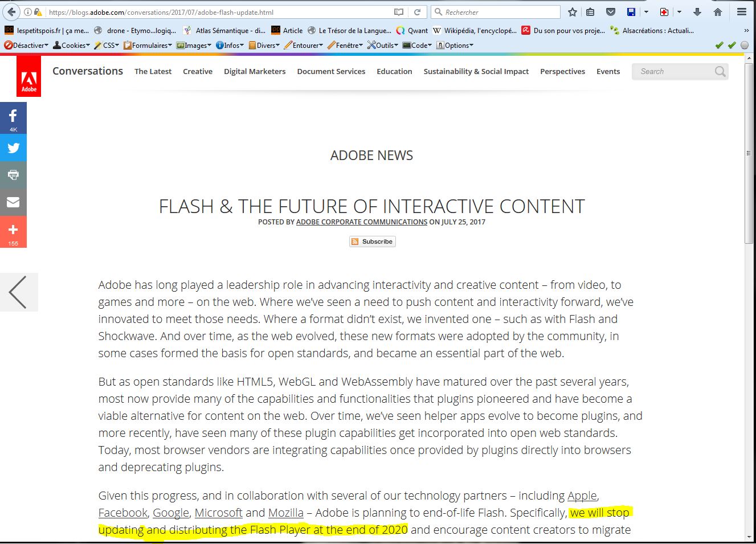Image resolution: width=756 pixels, height=544 pixels.
Task: Expand the Formulaires dropdown menu
Action: tap(148, 45)
